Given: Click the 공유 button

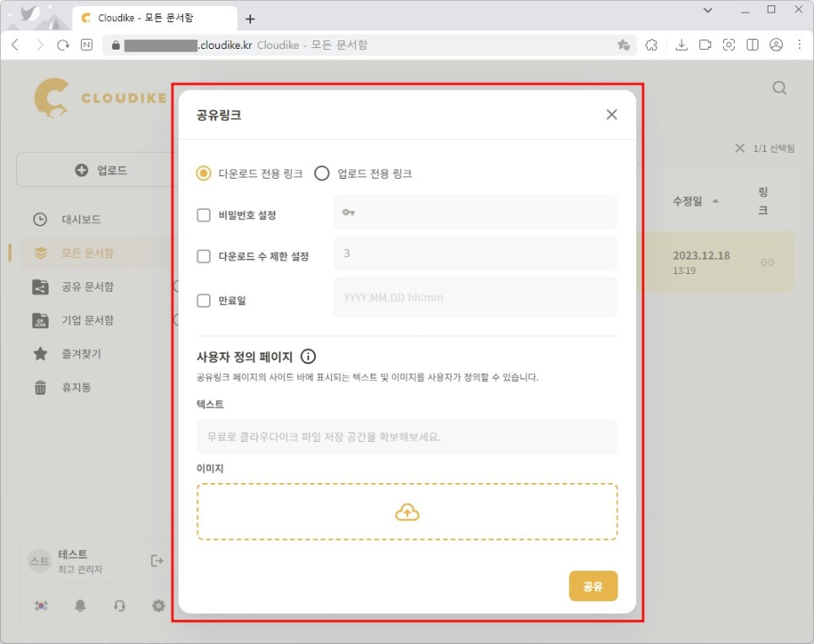Looking at the screenshot, I should click(593, 586).
